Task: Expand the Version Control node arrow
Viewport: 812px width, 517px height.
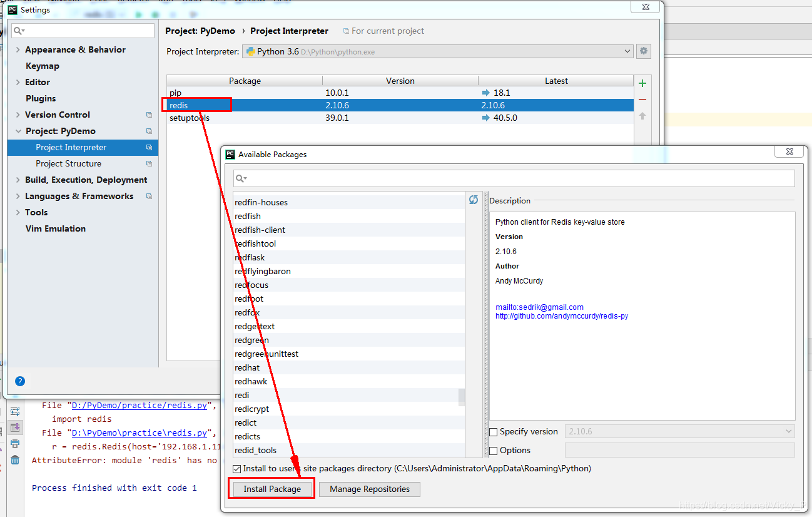Action: [x=18, y=115]
